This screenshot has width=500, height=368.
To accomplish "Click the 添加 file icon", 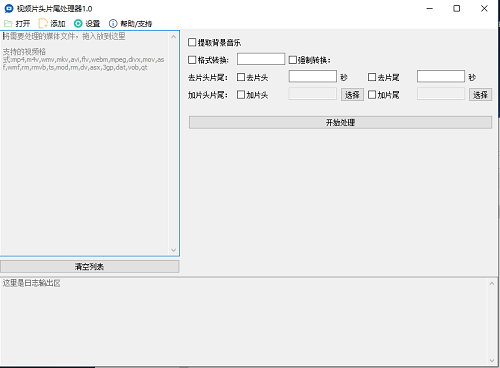I will [x=43, y=24].
